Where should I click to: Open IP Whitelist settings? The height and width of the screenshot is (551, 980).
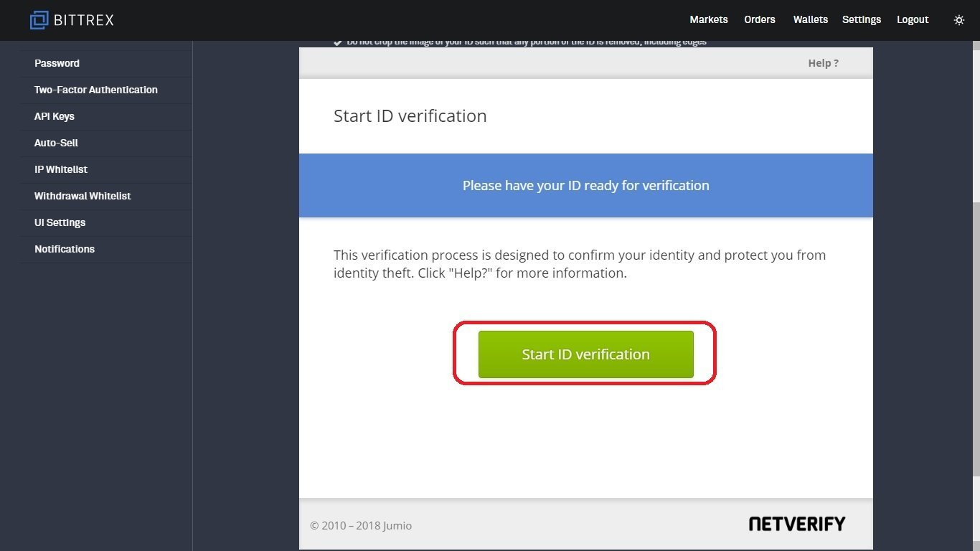point(106,169)
